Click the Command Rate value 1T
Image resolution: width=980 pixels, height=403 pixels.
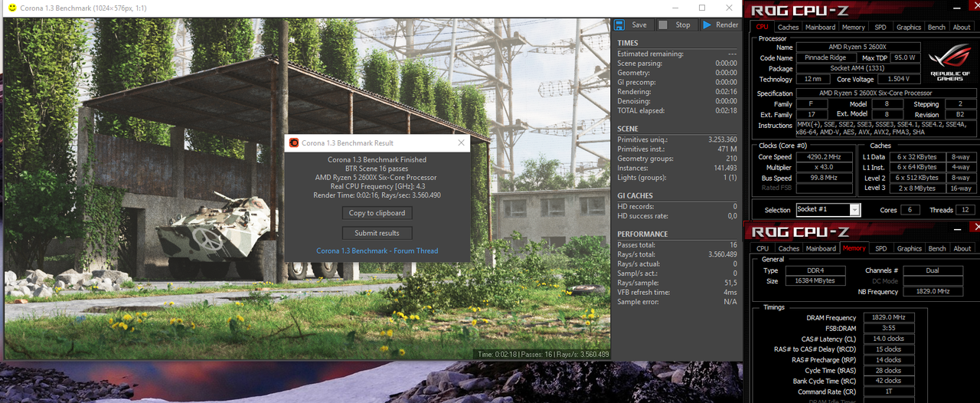click(x=887, y=392)
